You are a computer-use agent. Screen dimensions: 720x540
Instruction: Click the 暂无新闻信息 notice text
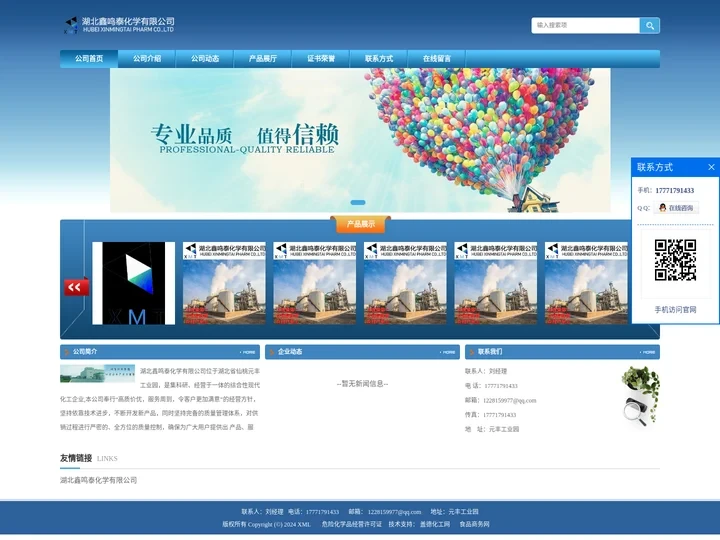pos(362,384)
